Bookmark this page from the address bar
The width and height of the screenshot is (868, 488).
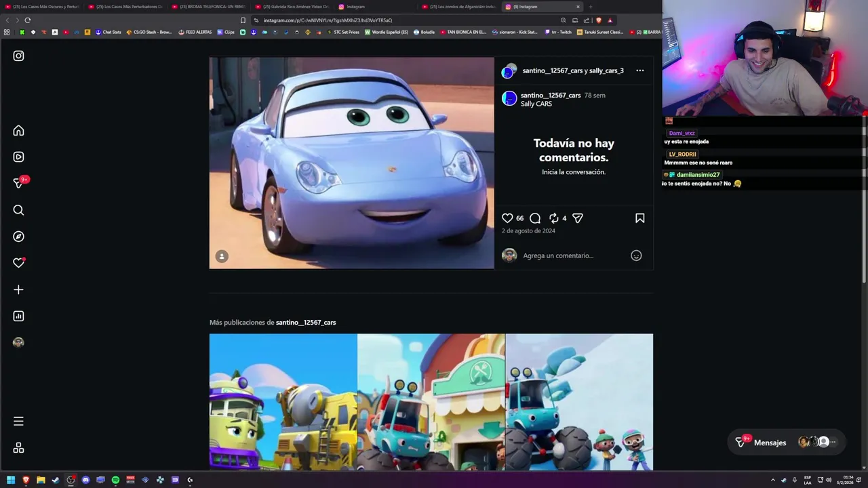pyautogui.click(x=243, y=20)
